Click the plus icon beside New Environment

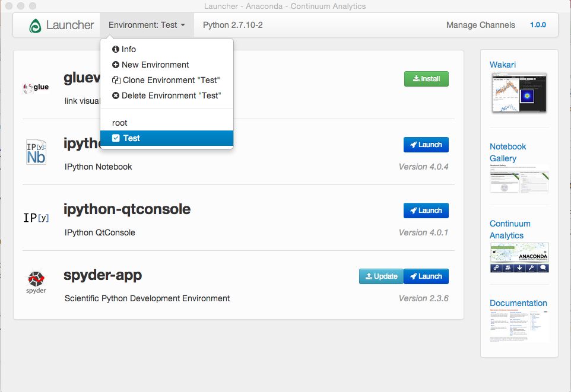(x=116, y=65)
